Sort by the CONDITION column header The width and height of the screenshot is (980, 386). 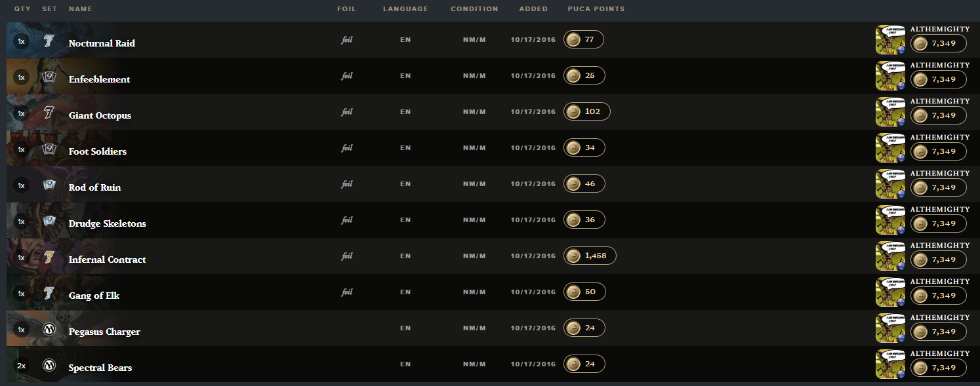(x=474, y=9)
